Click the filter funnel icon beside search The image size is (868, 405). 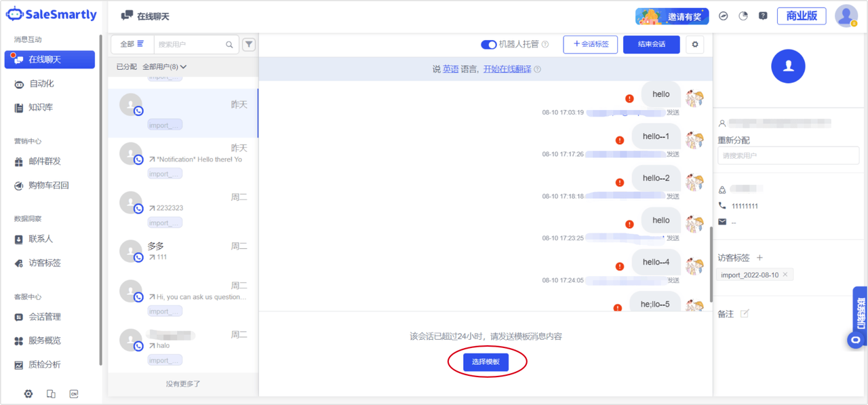[x=249, y=45]
